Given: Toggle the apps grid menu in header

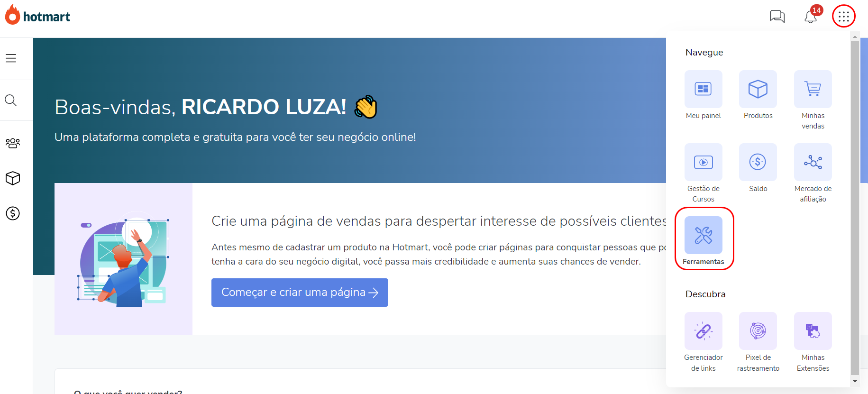Looking at the screenshot, I should click(x=844, y=17).
